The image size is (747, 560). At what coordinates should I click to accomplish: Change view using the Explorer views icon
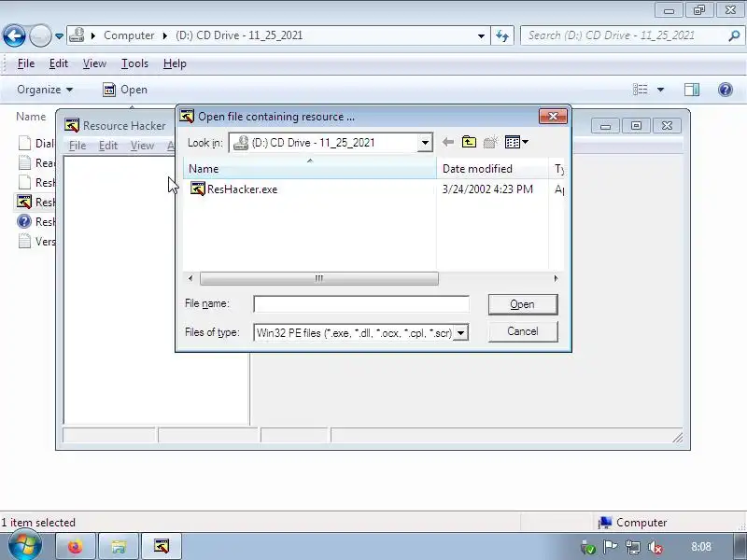tap(641, 90)
